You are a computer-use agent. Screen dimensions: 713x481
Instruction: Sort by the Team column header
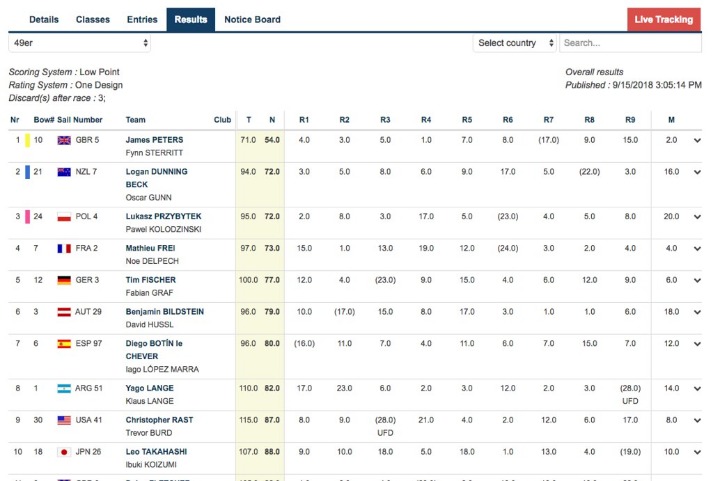135,120
